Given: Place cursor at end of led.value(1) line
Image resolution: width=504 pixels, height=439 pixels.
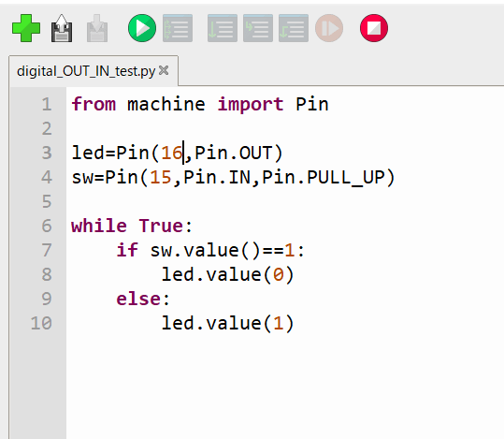Looking at the screenshot, I should [x=295, y=323].
